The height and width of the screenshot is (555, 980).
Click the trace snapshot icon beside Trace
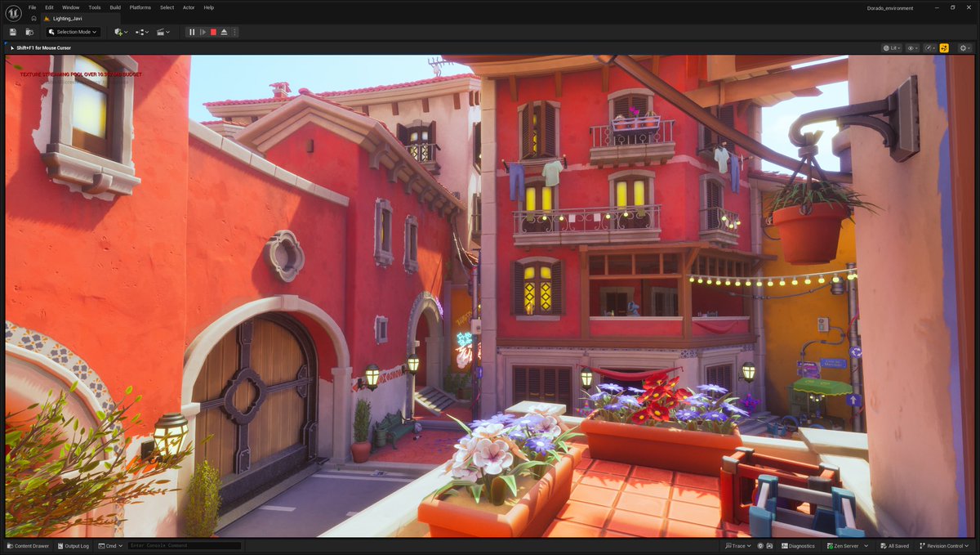[x=760, y=545]
